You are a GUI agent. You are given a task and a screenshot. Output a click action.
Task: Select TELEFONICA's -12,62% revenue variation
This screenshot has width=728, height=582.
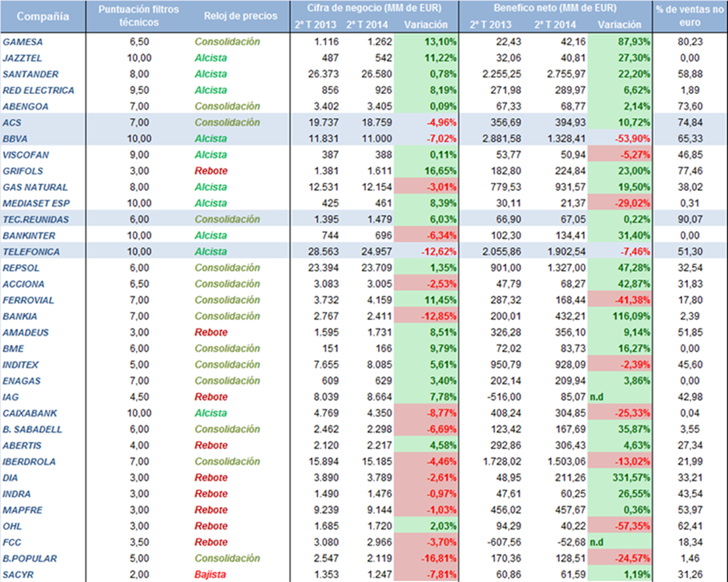coord(439,252)
